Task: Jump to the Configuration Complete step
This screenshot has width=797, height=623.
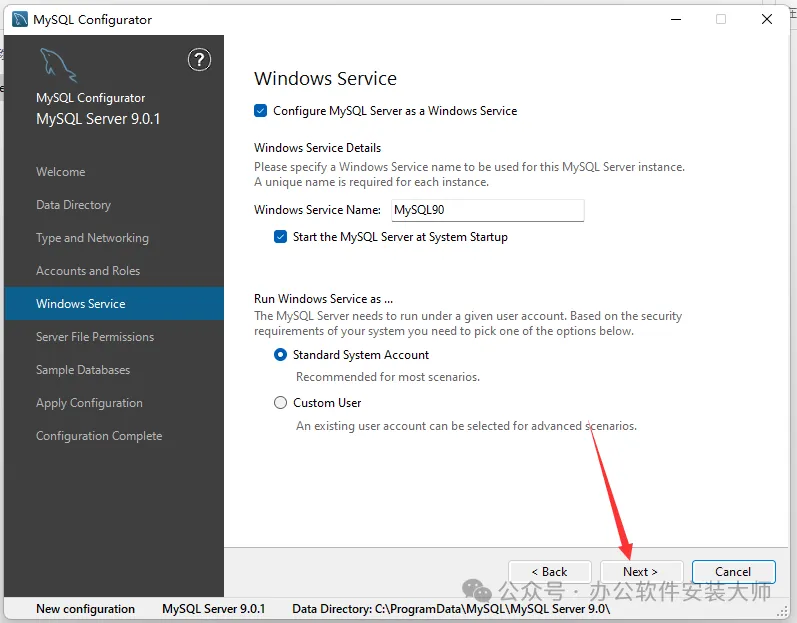Action: coord(99,436)
